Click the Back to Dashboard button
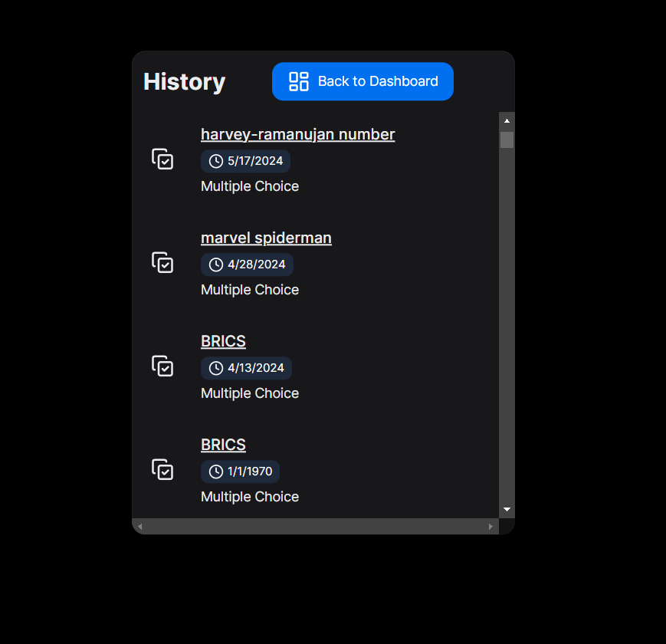This screenshot has height=644, width=666. (363, 81)
